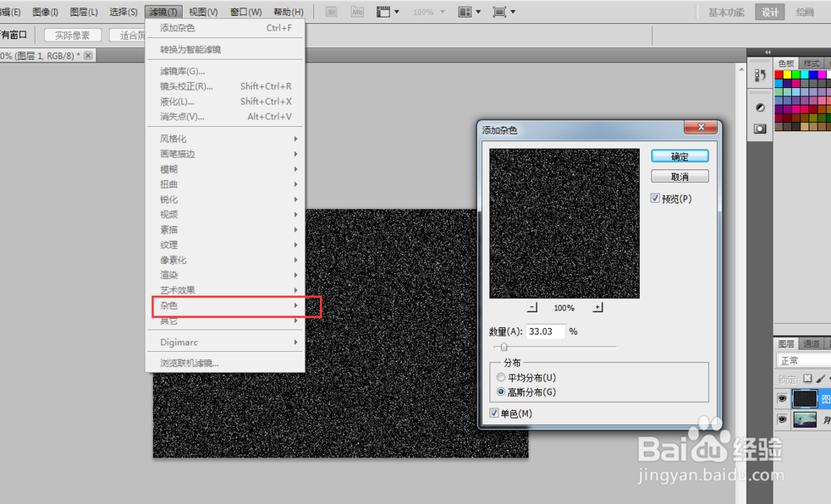This screenshot has height=504, width=831.
Task: Close the Add Noise dialog
Action: (701, 127)
